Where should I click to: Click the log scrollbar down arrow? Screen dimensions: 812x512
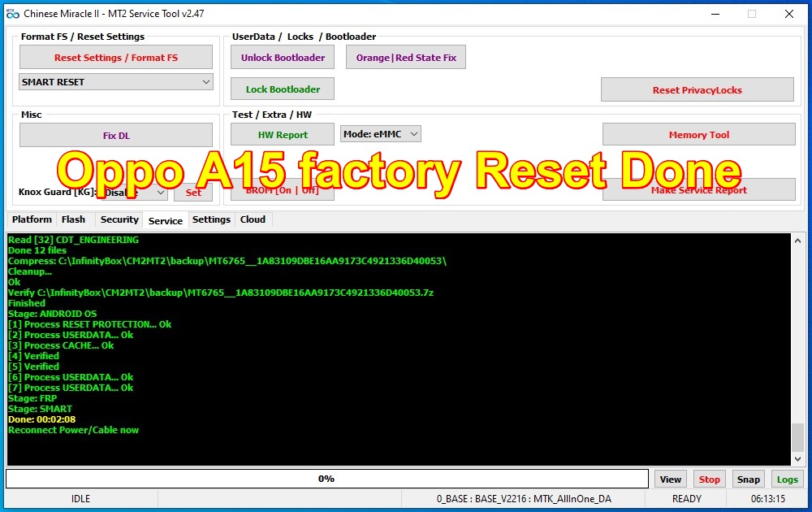pos(797,458)
